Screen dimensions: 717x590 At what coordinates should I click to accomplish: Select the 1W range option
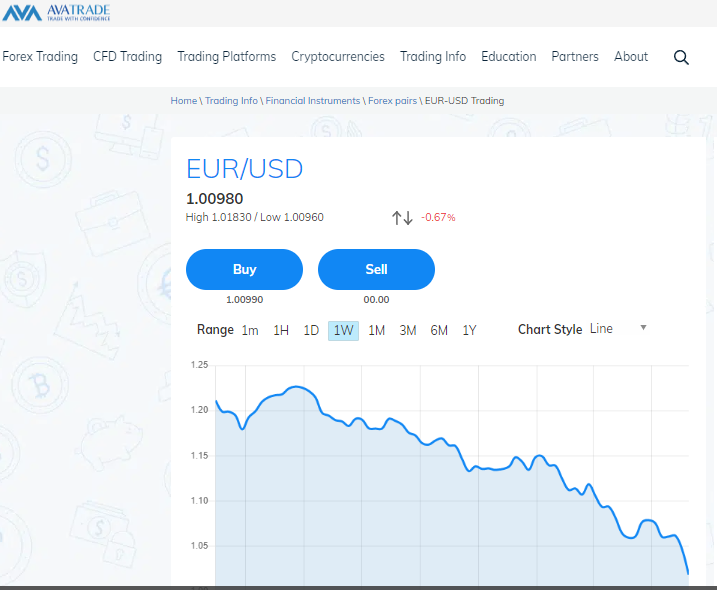coord(343,330)
